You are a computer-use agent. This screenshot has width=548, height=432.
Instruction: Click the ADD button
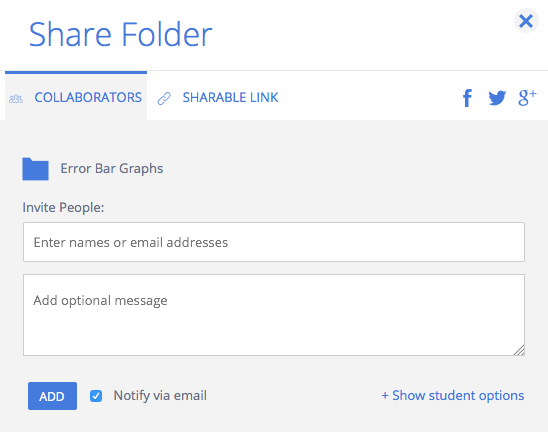click(52, 396)
